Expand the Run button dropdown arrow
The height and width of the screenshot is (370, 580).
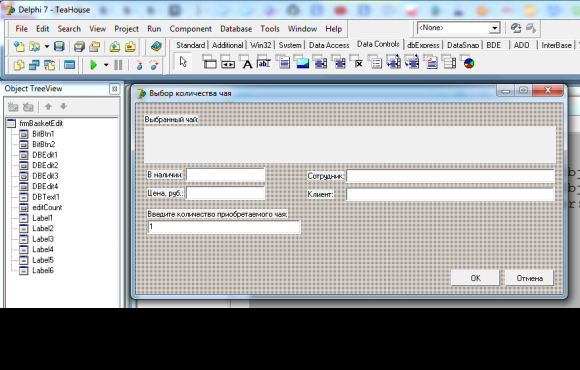point(106,65)
